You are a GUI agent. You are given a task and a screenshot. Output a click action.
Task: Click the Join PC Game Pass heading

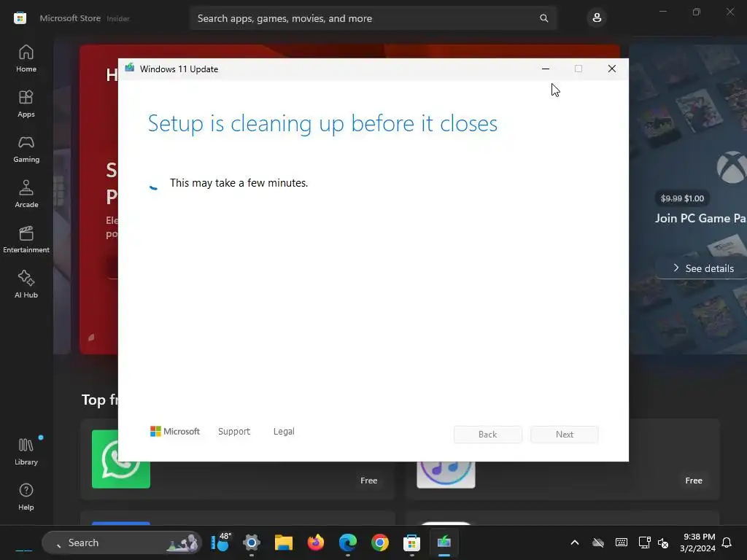click(701, 218)
